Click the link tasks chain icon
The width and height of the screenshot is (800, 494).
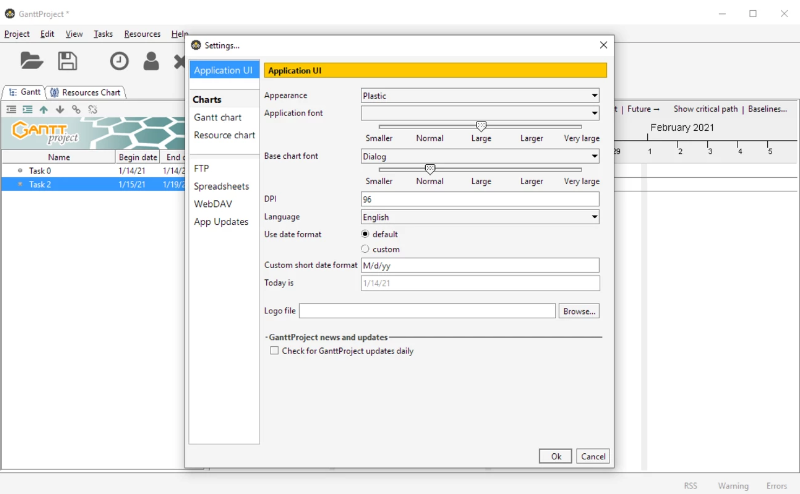(x=76, y=109)
